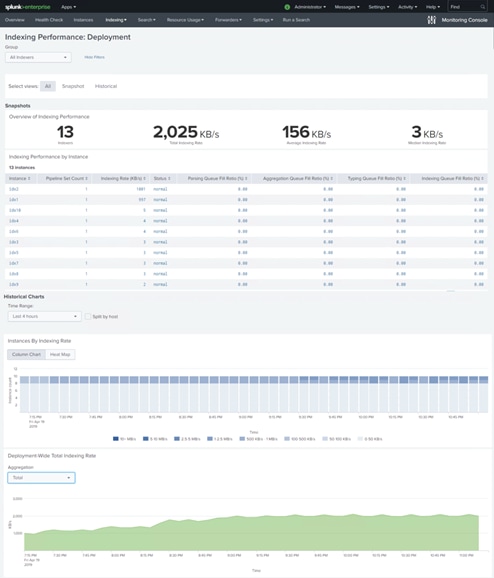Image resolution: width=494 pixels, height=578 pixels.
Task: Click the Monitoring Console title
Action: tap(465, 20)
